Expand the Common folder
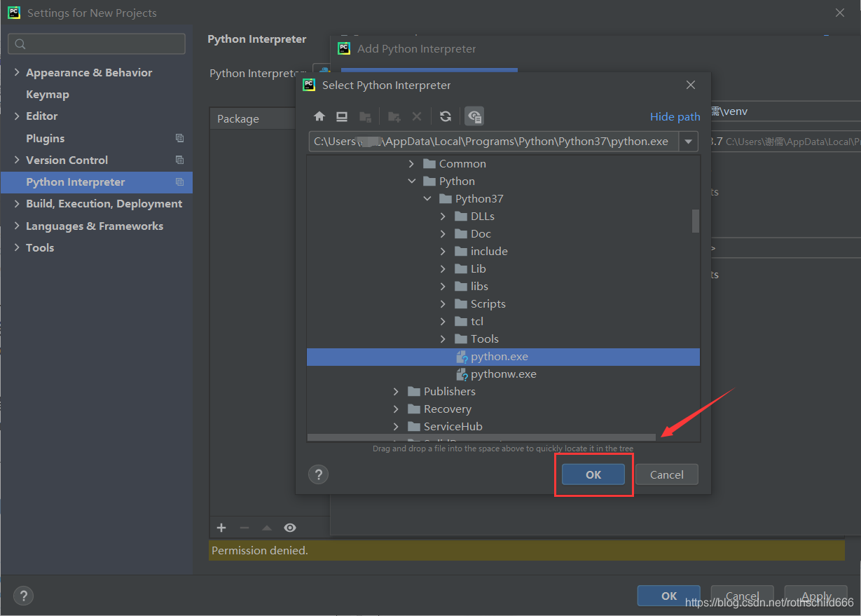This screenshot has height=616, width=861. [x=412, y=164]
